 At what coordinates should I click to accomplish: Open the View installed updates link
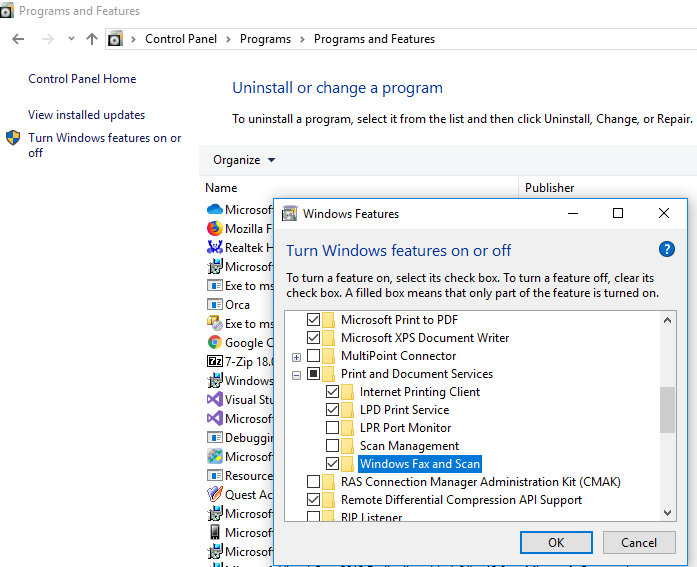point(86,115)
